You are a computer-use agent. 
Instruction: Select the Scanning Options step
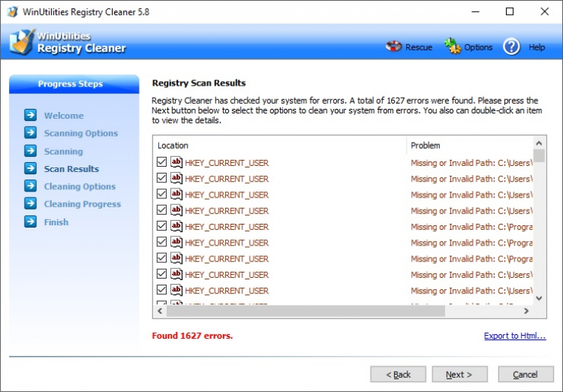pos(81,134)
